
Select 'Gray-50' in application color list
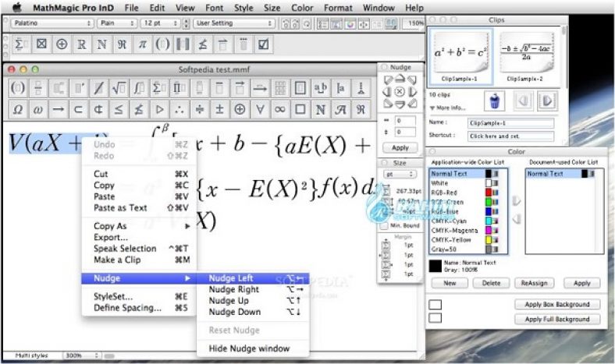468,249
